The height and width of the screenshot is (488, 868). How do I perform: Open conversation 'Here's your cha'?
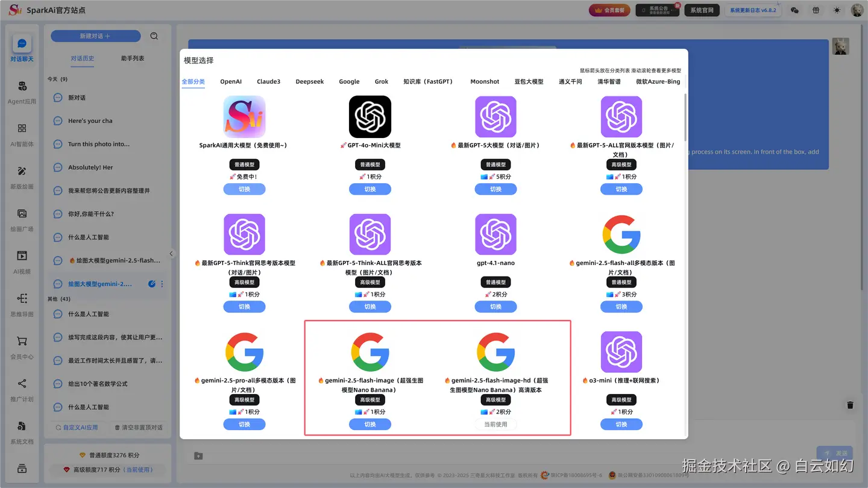[x=107, y=120]
